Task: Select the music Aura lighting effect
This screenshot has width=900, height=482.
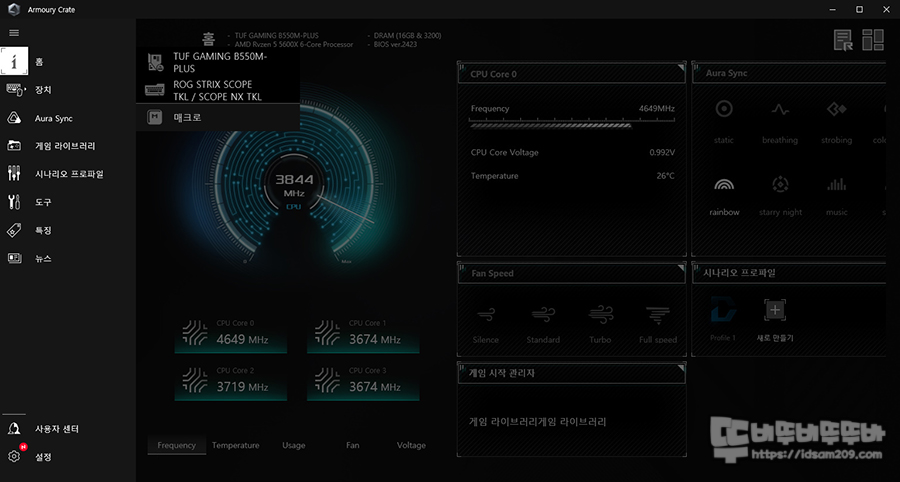Action: point(836,196)
